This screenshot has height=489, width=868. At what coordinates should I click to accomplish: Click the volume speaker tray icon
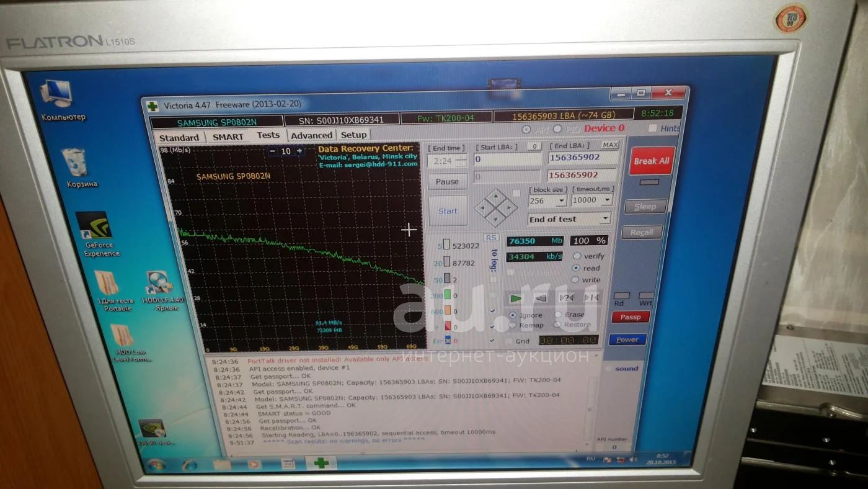pos(633,459)
